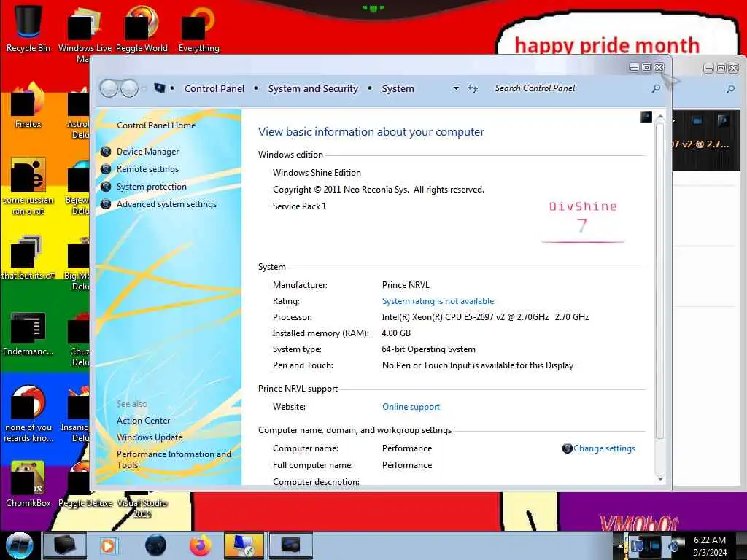Click the control panel icon in address bar
747x560 pixels.
(160, 87)
